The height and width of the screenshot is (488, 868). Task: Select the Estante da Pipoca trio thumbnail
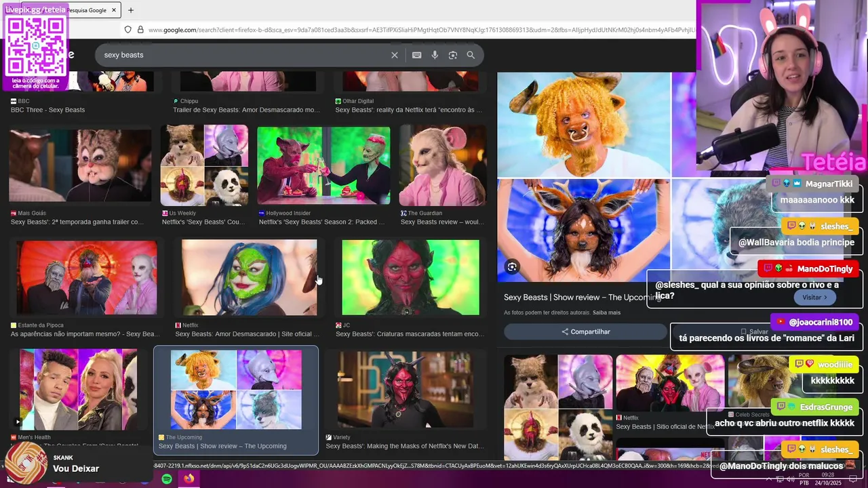click(x=87, y=277)
